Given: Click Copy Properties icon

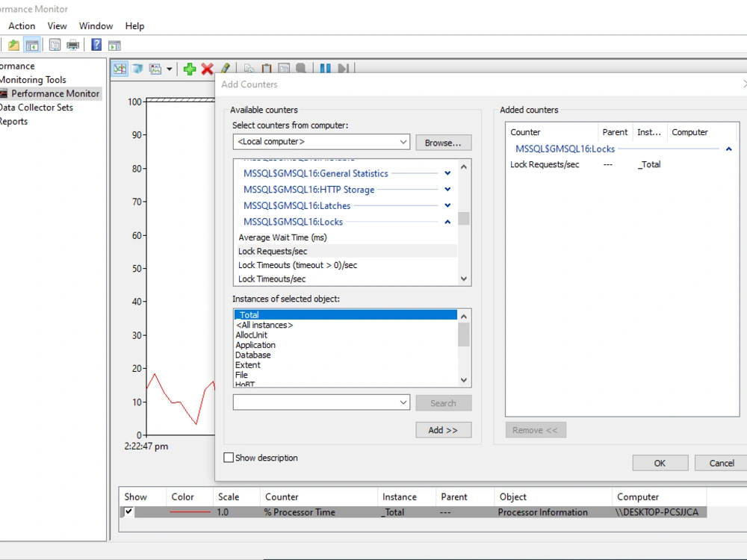Looking at the screenshot, I should coord(249,68).
